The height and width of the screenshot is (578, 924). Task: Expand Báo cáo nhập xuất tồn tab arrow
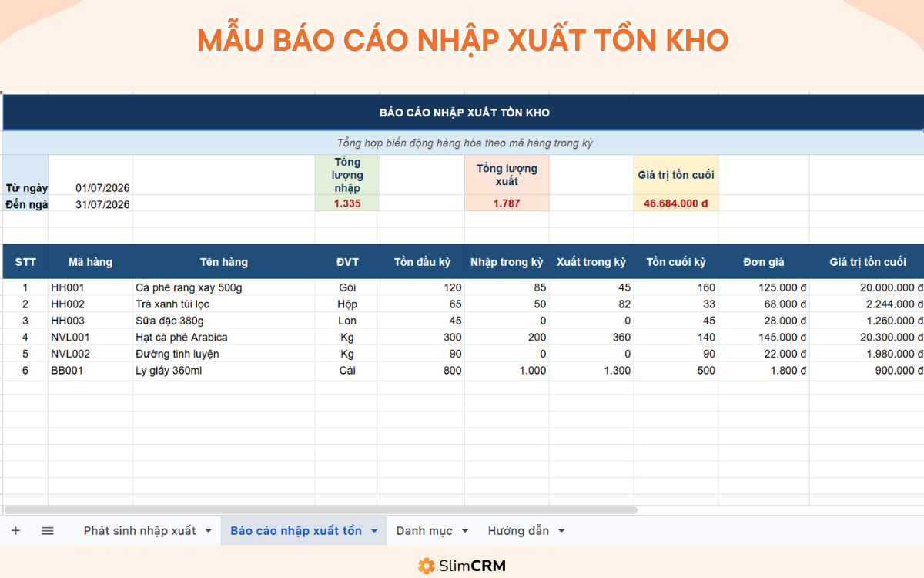(374, 531)
